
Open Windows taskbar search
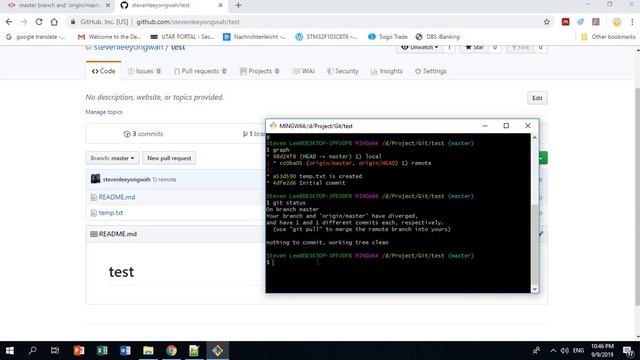32,351
